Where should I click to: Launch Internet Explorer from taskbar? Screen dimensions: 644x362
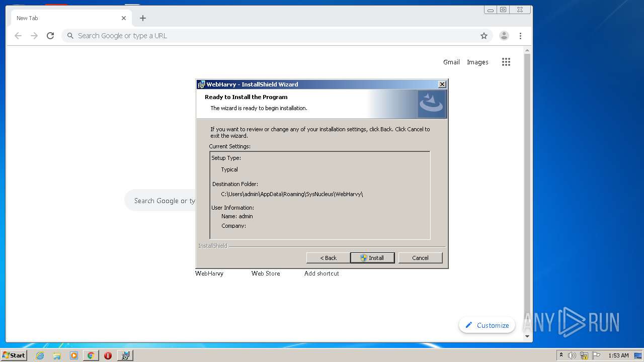tap(40, 355)
